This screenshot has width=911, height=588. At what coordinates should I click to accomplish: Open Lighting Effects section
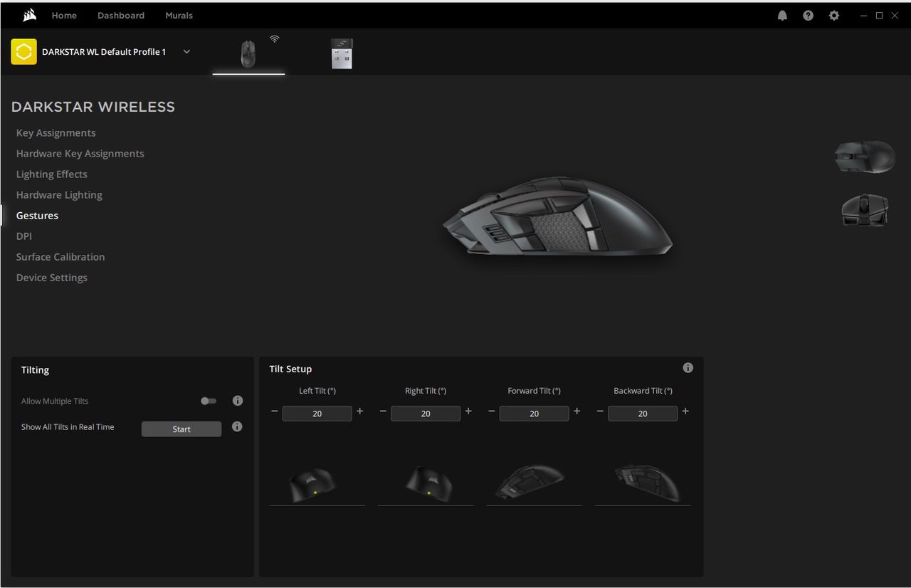click(52, 174)
